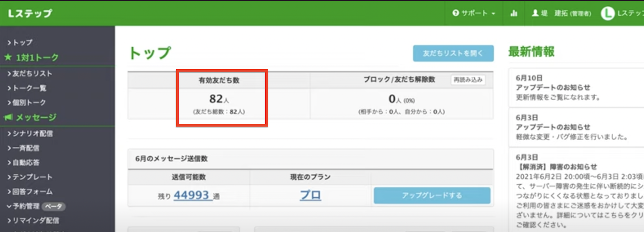
Task: Open the bar chart statistics icon
Action: 514,14
